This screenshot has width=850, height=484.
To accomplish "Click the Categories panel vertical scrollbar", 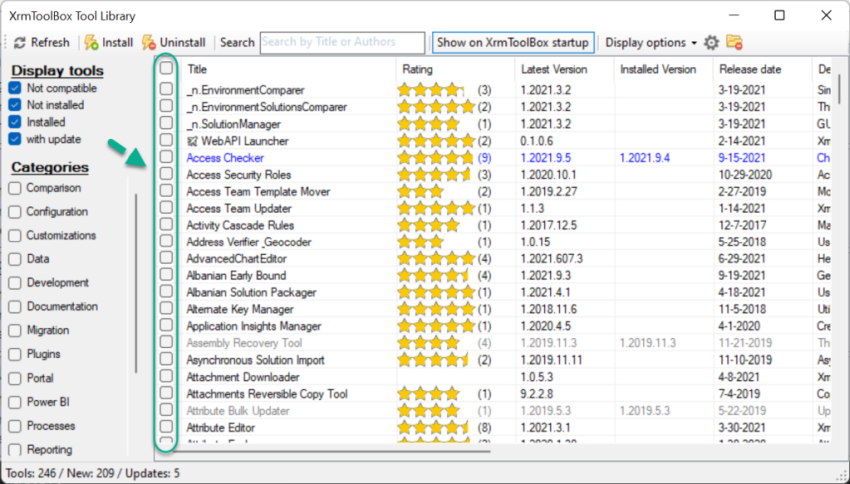I will (136, 282).
